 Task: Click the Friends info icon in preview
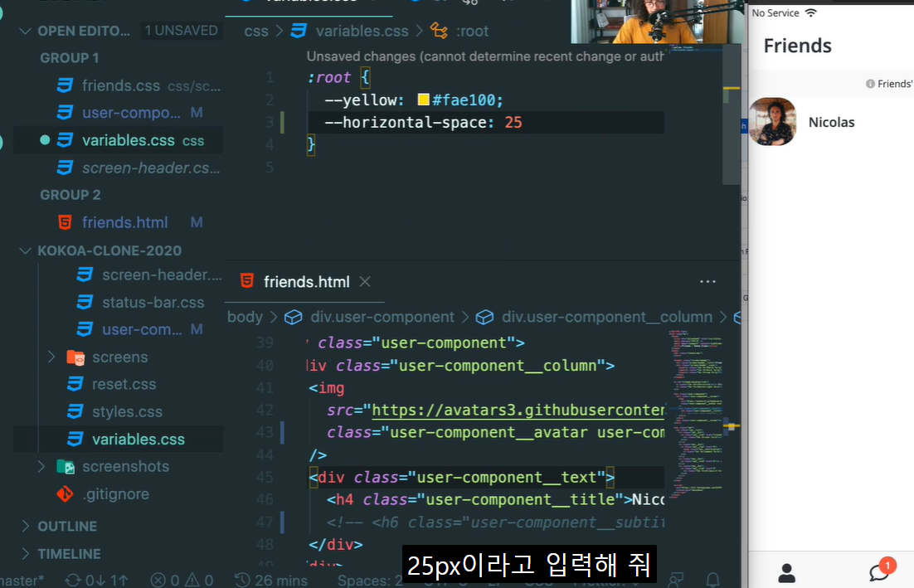pyautogui.click(x=870, y=84)
